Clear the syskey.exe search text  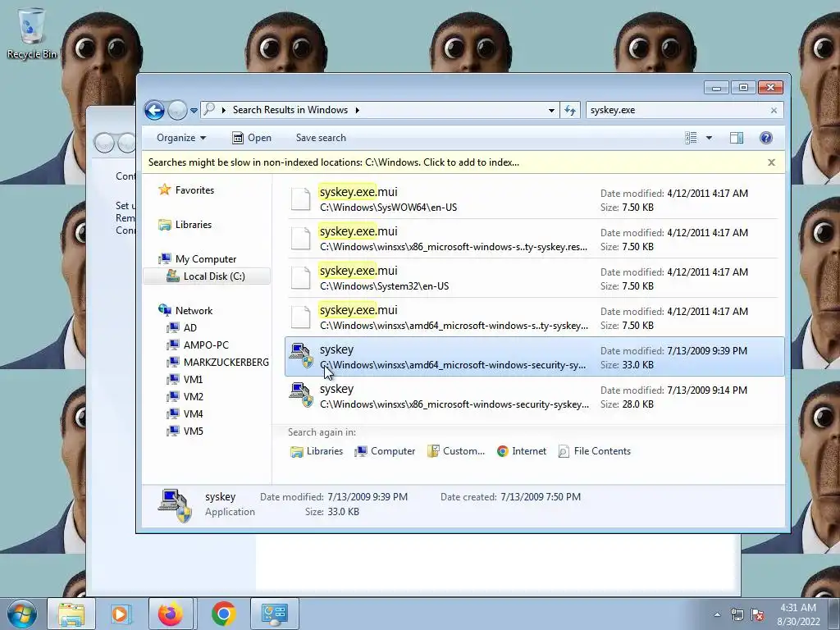[774, 111]
